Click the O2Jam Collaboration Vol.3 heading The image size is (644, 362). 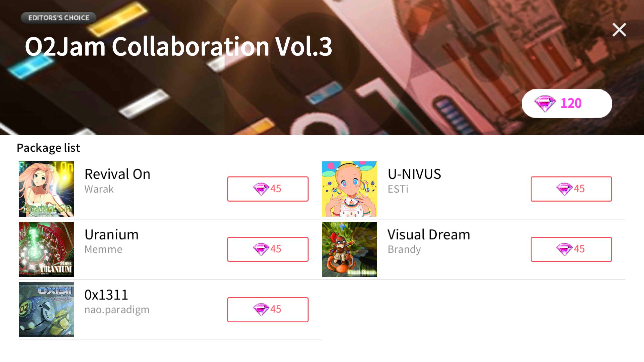tap(178, 47)
